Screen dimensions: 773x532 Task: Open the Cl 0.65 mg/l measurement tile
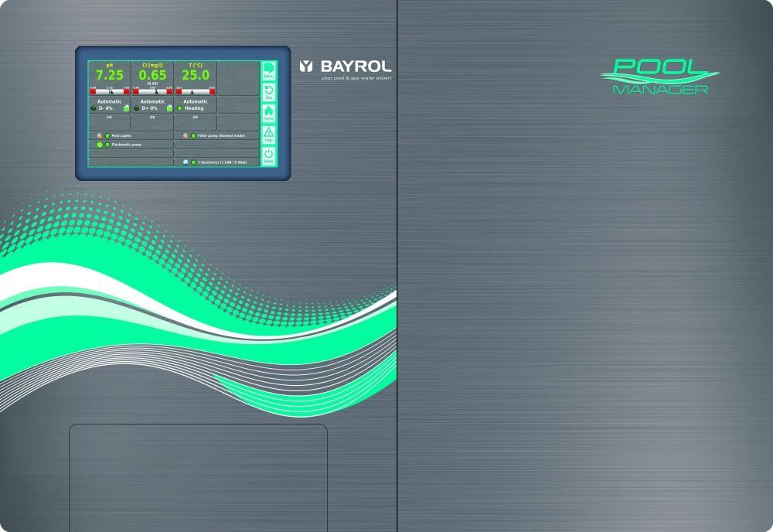click(152, 74)
